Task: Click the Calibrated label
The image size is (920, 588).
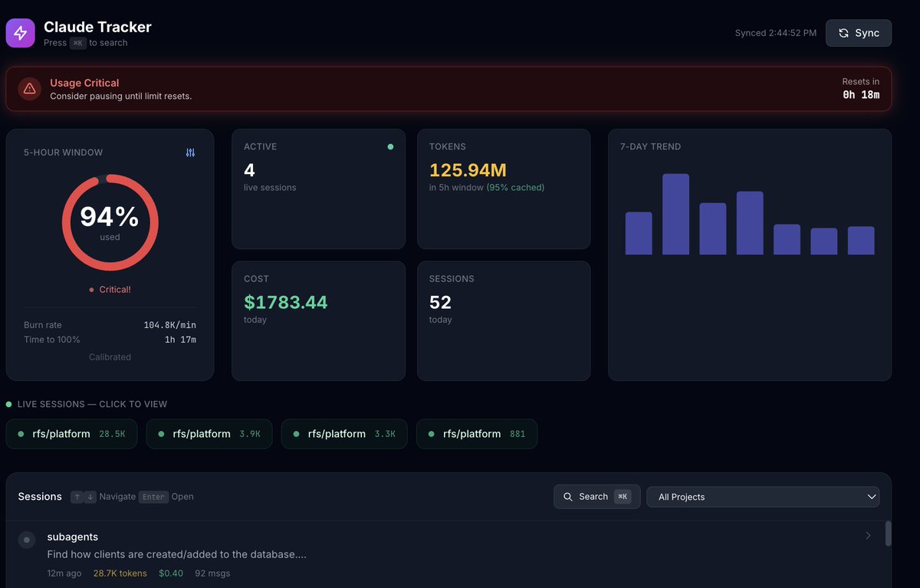Action: (x=110, y=357)
